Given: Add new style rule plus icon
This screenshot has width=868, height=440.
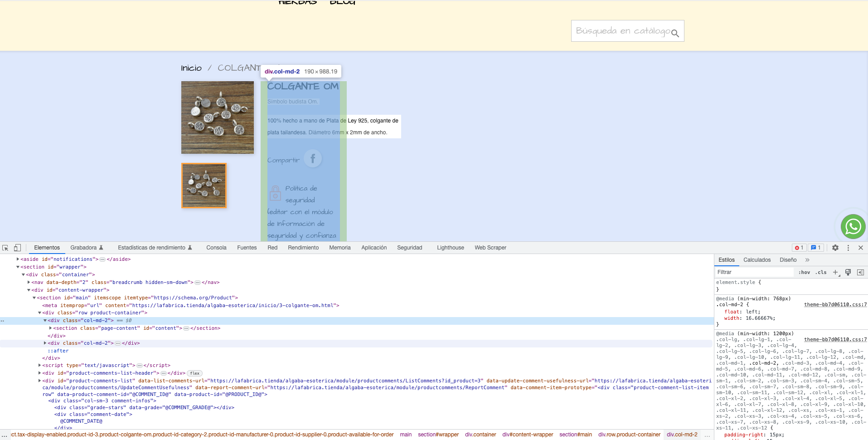Looking at the screenshot, I should point(835,272).
